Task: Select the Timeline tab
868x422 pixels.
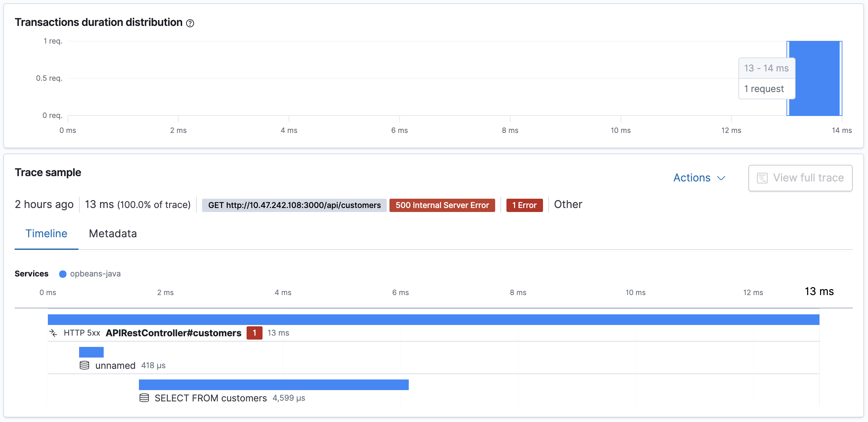Action: 46,234
